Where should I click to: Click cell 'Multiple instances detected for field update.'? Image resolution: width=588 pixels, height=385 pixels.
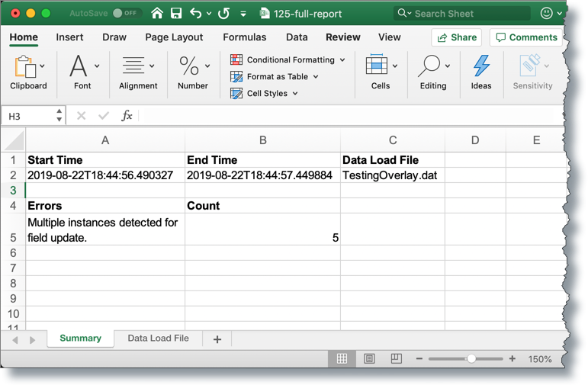(105, 229)
